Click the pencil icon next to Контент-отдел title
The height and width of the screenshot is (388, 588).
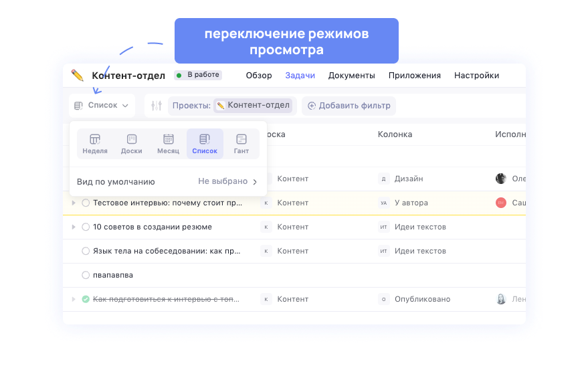tap(76, 75)
